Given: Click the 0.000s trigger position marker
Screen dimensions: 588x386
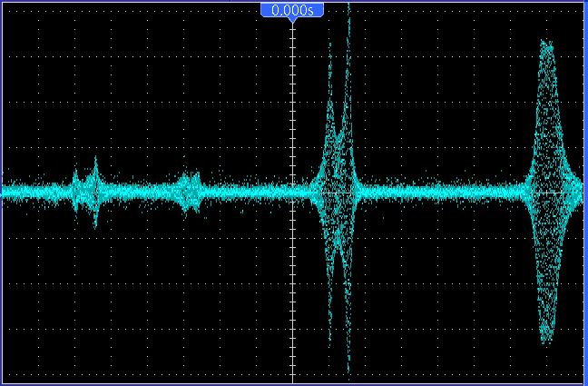Looking at the screenshot, I should [292, 11].
